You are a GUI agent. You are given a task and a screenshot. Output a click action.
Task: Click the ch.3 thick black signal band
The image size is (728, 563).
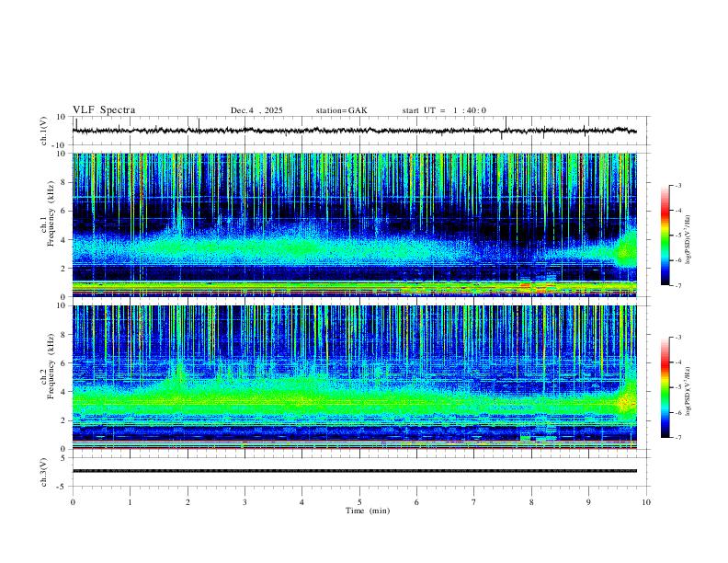[354, 471]
